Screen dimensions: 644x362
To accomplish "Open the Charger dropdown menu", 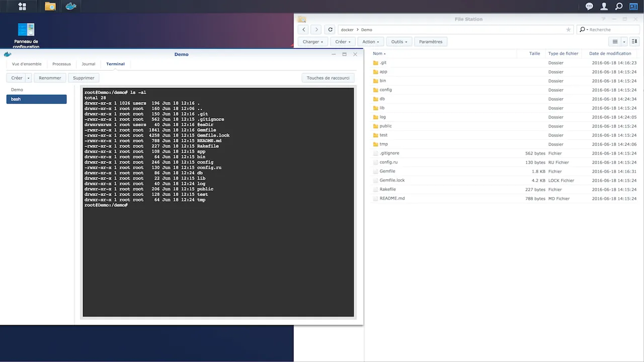I will 313,42.
